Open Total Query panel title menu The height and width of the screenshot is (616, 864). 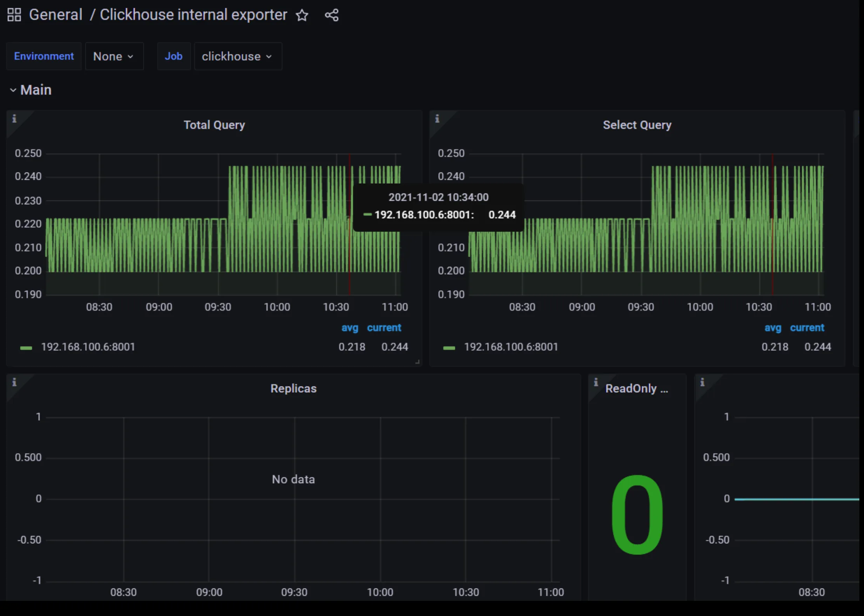click(214, 125)
